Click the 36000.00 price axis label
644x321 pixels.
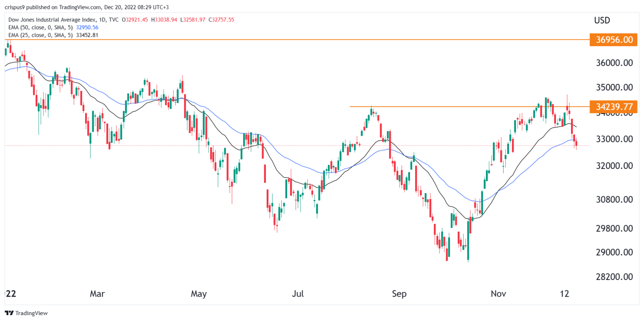coord(611,63)
